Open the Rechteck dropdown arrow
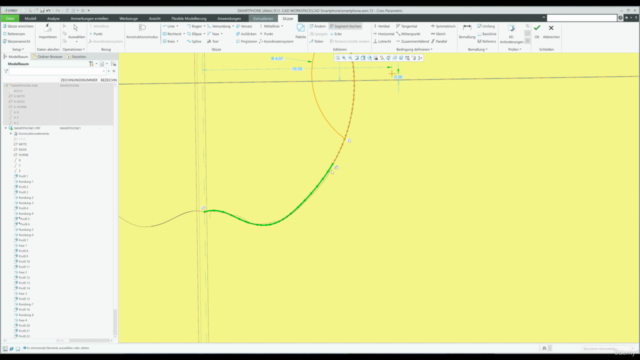Image resolution: width=640 pixels, height=360 pixels. pos(184,34)
